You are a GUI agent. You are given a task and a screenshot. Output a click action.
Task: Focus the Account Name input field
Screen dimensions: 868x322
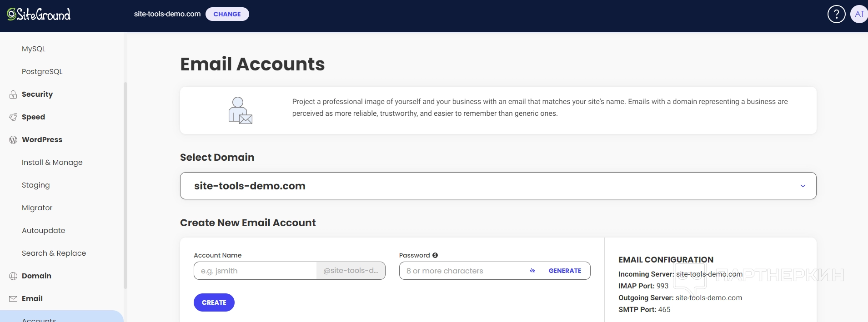coord(255,271)
